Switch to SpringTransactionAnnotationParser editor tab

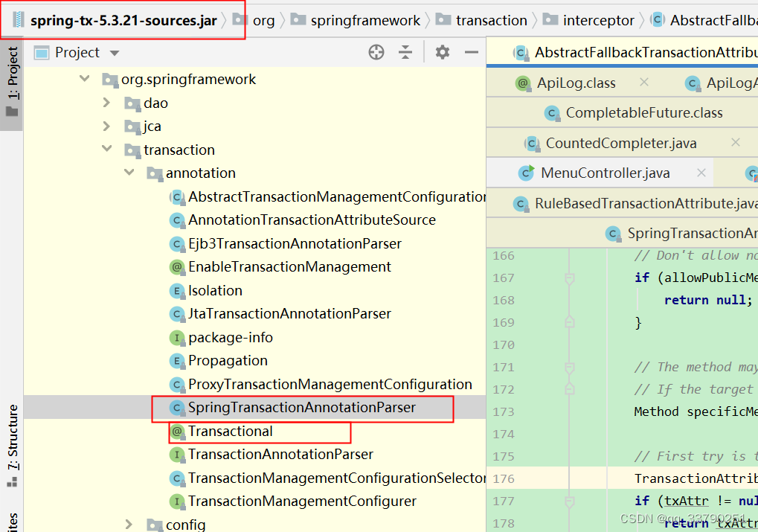(x=681, y=234)
